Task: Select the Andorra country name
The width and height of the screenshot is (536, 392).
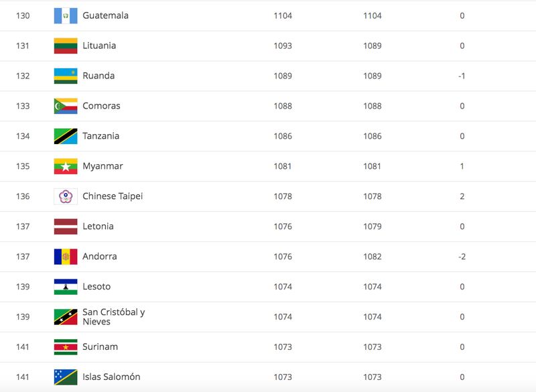Action: [x=100, y=257]
